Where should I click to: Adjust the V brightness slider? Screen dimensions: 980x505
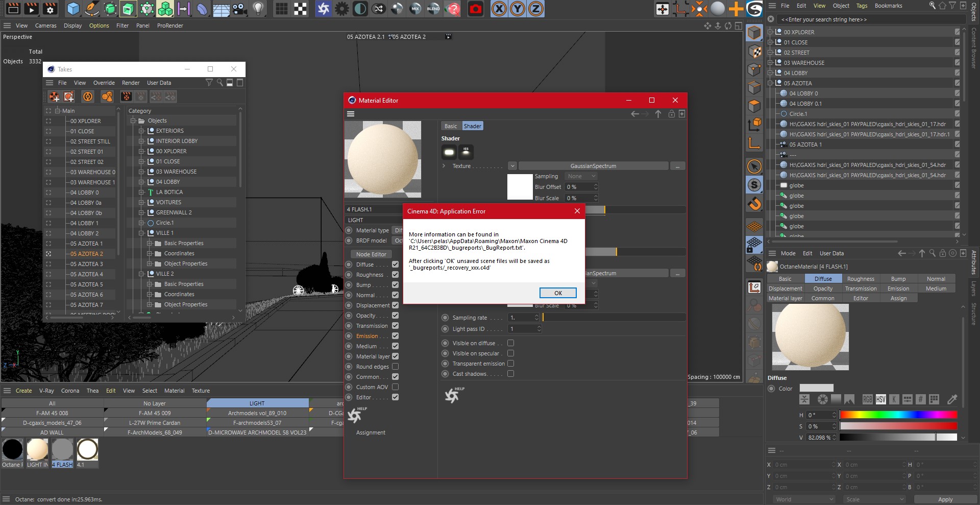click(898, 437)
